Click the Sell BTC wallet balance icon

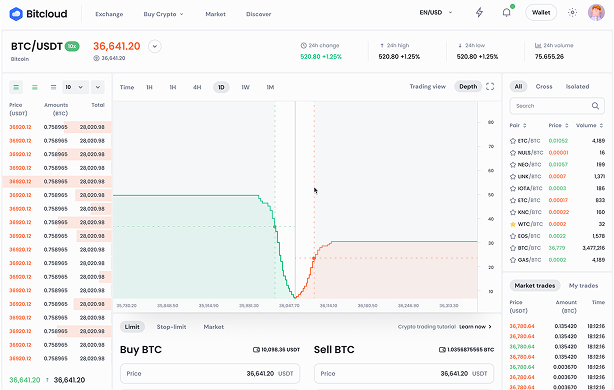click(x=442, y=350)
